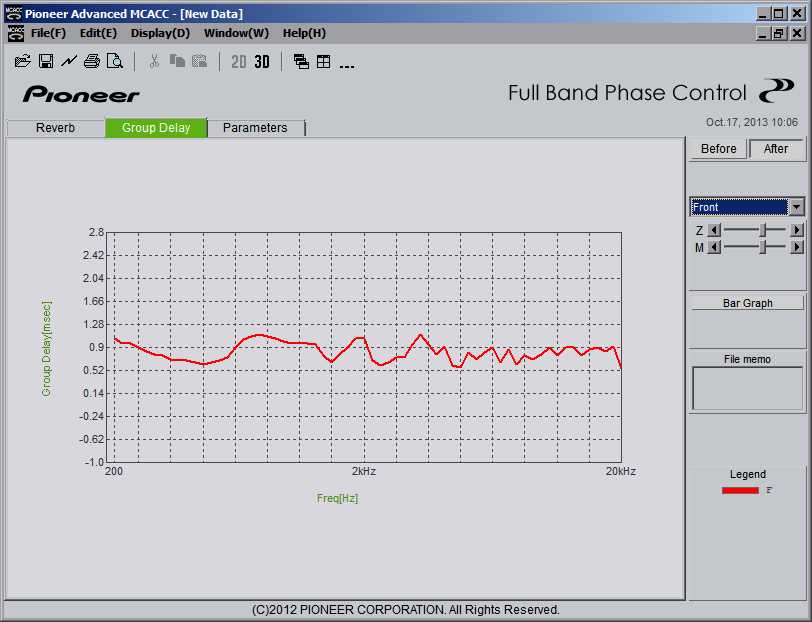
Task: Switch to the Parameters tab
Action: click(255, 128)
